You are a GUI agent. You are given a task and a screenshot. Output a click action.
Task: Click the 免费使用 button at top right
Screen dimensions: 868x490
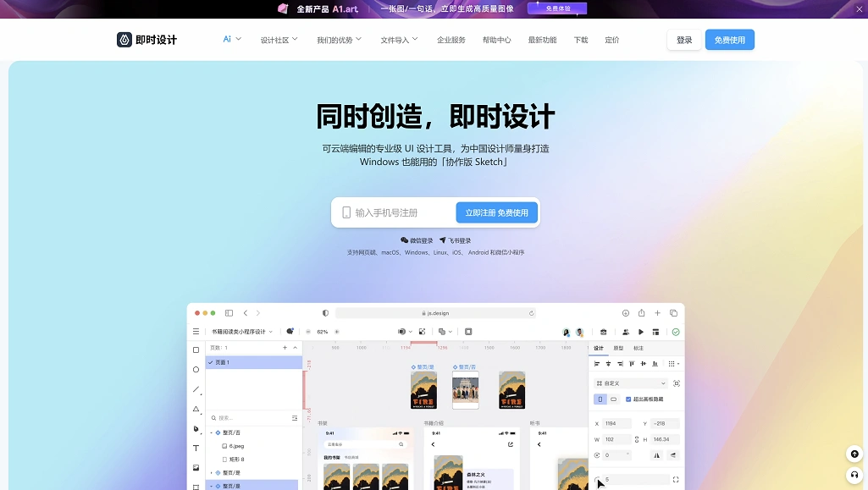[x=729, y=39]
